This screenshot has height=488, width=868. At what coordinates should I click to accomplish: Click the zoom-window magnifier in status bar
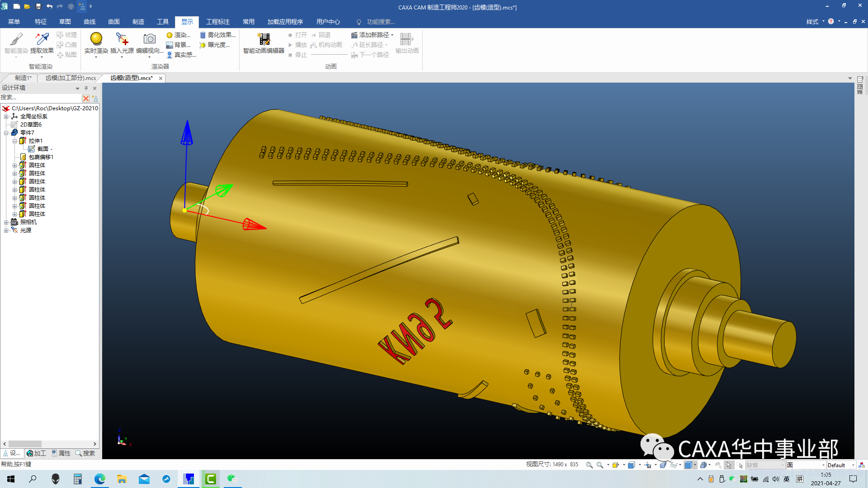(x=589, y=465)
